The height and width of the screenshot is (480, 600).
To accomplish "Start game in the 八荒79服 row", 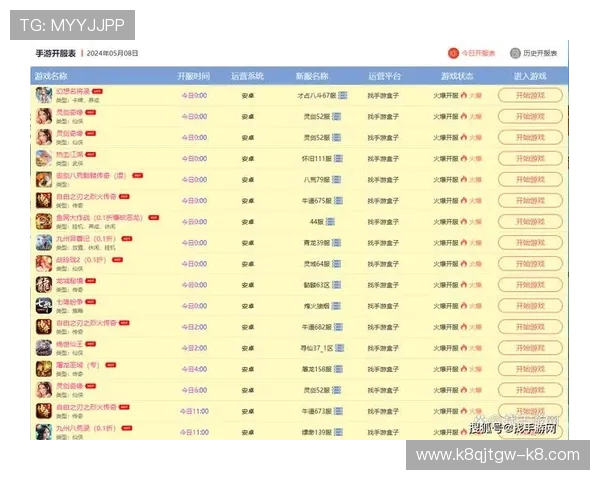I will point(530,179).
